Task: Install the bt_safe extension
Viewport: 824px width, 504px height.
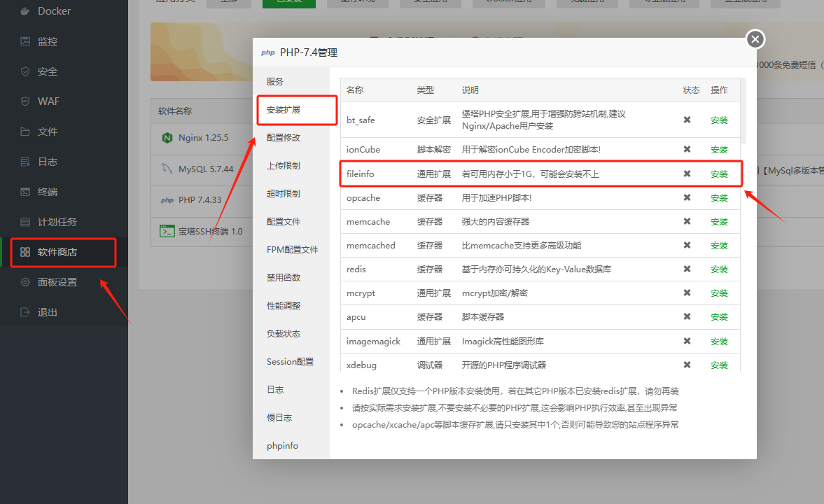Action: point(719,120)
